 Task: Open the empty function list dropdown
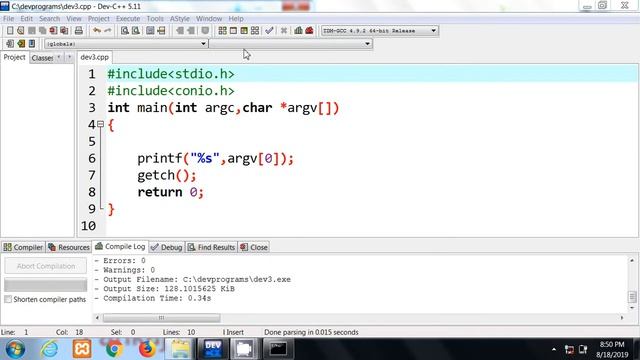[x=291, y=44]
